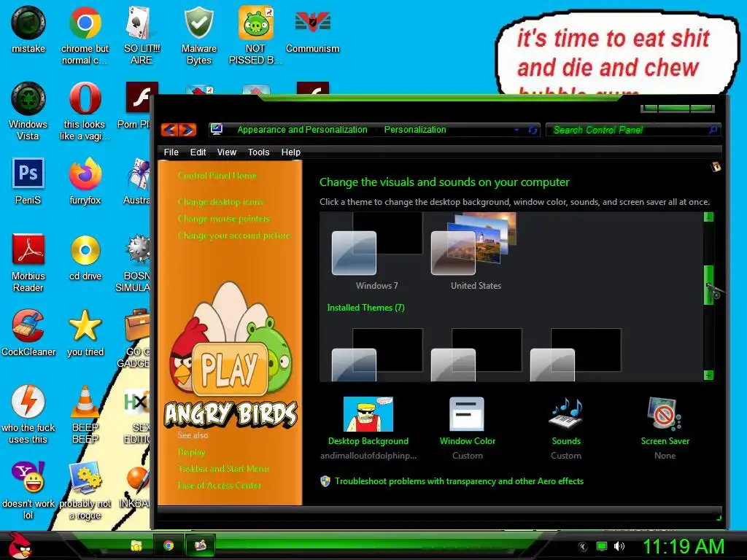Open the 'you tried' star icon
The image size is (747, 560).
pyautogui.click(x=85, y=332)
